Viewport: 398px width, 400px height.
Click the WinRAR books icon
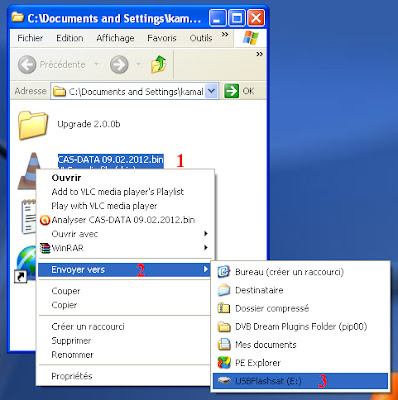(x=45, y=248)
